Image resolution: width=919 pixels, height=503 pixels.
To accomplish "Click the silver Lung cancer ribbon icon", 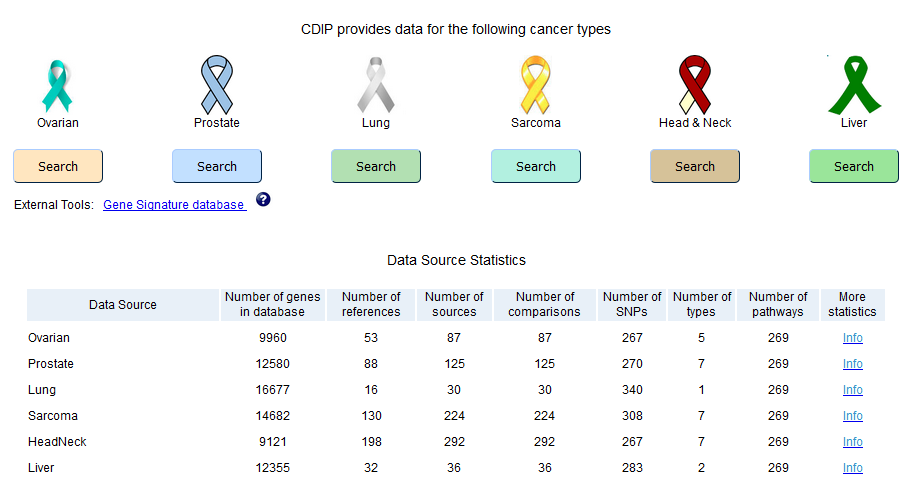I will click(376, 85).
